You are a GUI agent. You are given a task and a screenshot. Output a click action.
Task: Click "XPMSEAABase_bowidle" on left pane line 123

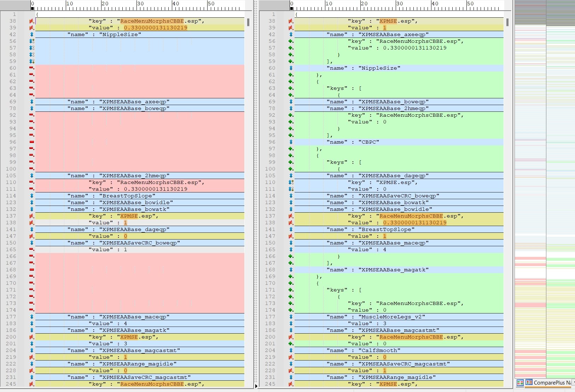[136, 203]
